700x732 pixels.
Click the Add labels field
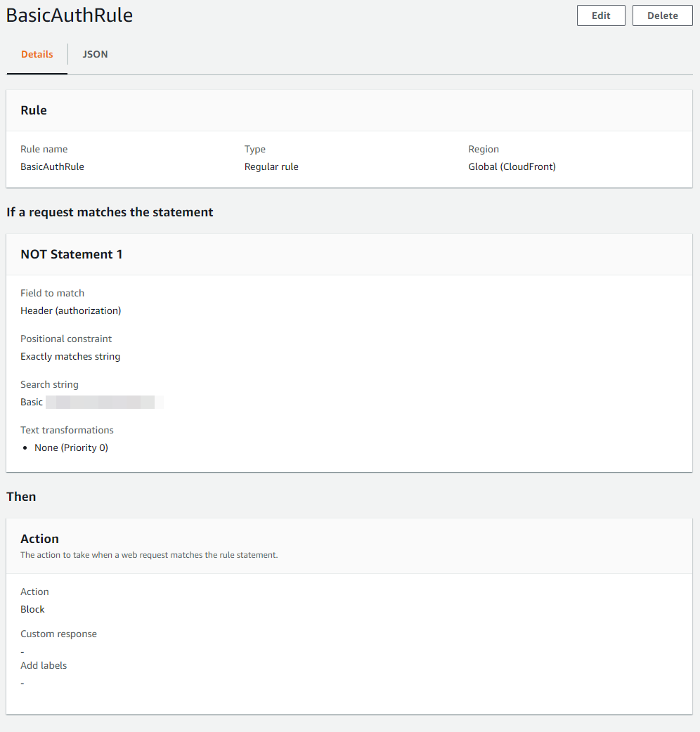pyautogui.click(x=44, y=665)
